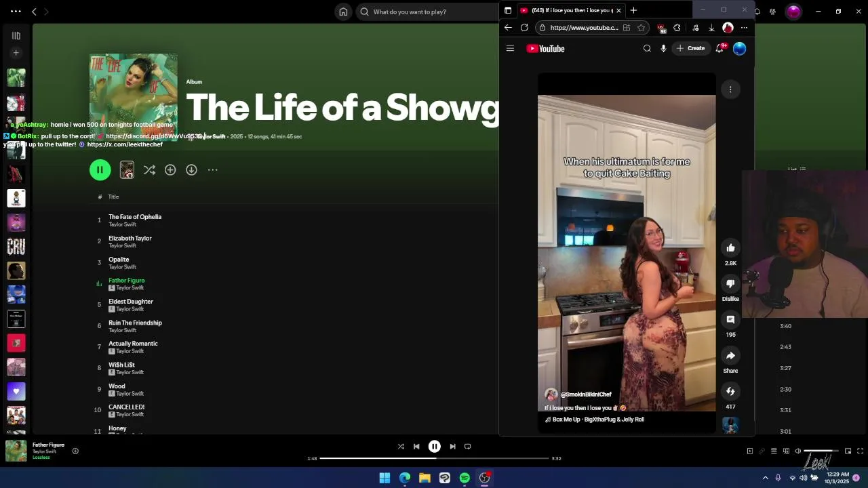Select the Opalite track

click(x=119, y=260)
